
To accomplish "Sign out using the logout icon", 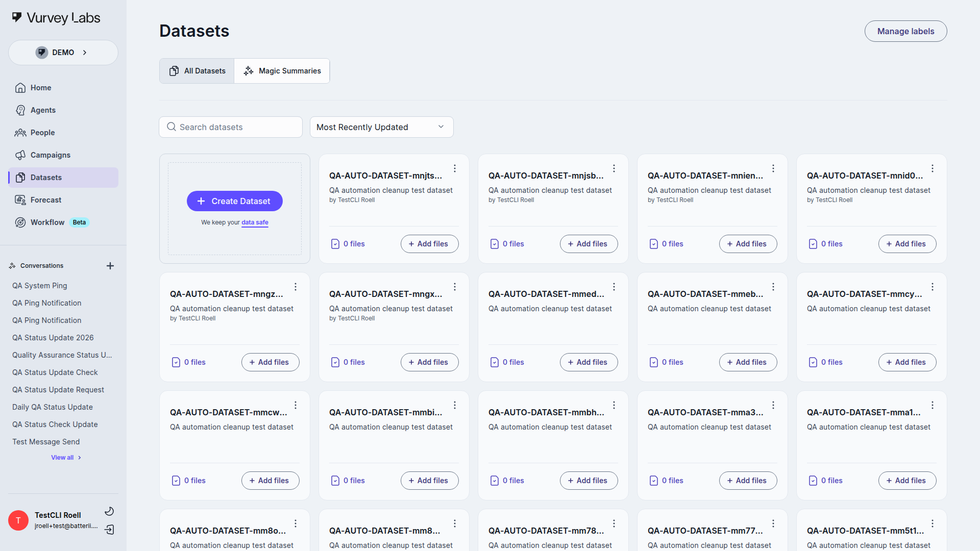I will pos(109,530).
